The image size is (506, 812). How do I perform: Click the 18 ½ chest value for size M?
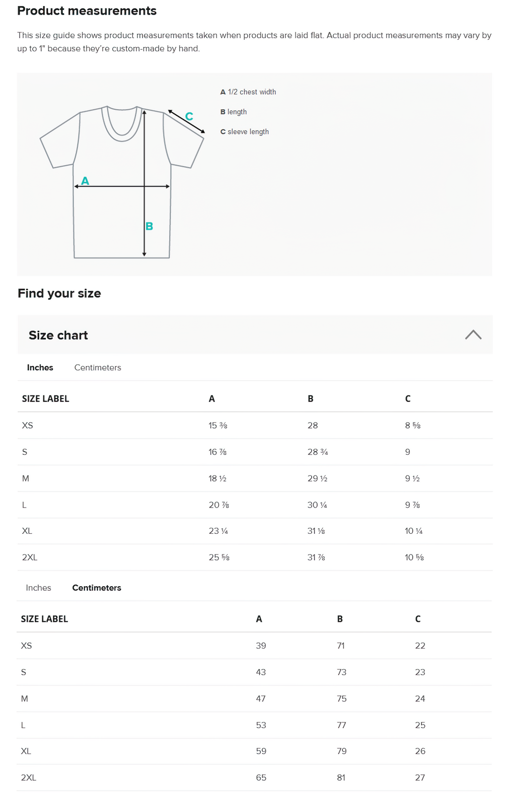pos(218,479)
